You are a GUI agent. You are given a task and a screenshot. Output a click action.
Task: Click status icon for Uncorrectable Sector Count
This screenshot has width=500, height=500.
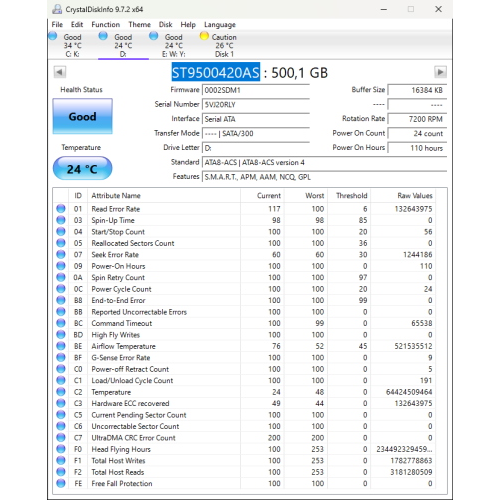(61, 426)
